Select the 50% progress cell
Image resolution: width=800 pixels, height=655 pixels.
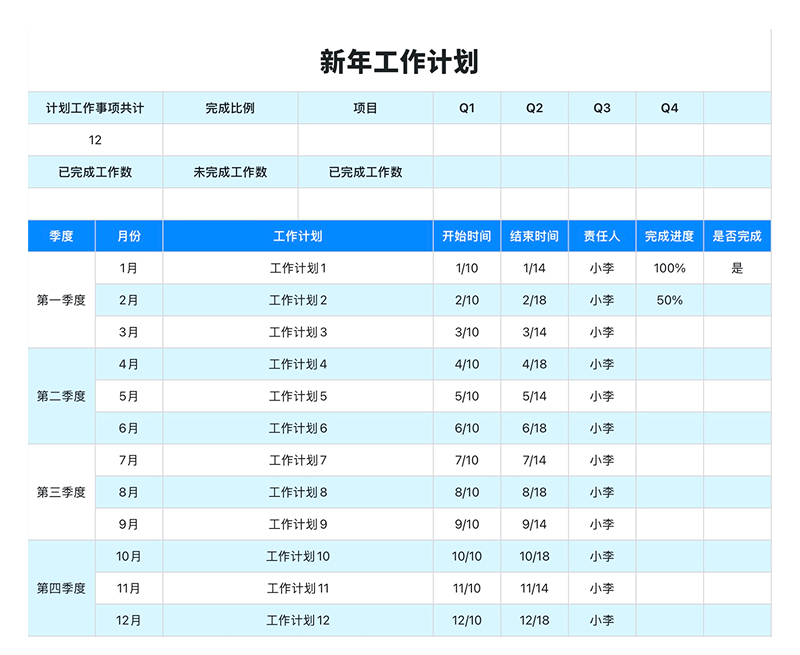669,300
